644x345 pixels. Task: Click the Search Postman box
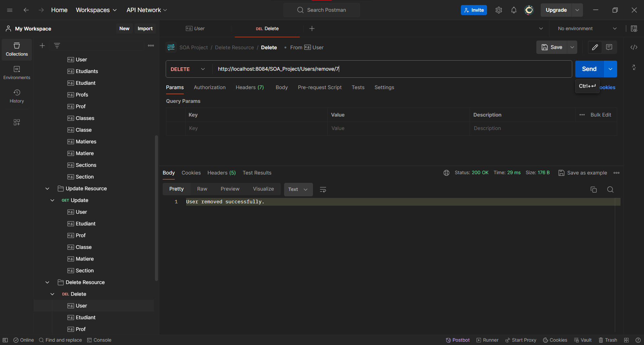coord(322,10)
